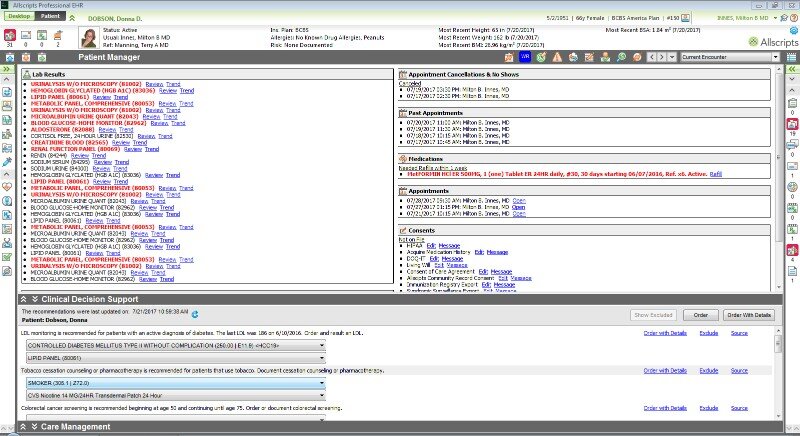
Task: Click the magnifier search icon in toolbar
Action: (622, 58)
